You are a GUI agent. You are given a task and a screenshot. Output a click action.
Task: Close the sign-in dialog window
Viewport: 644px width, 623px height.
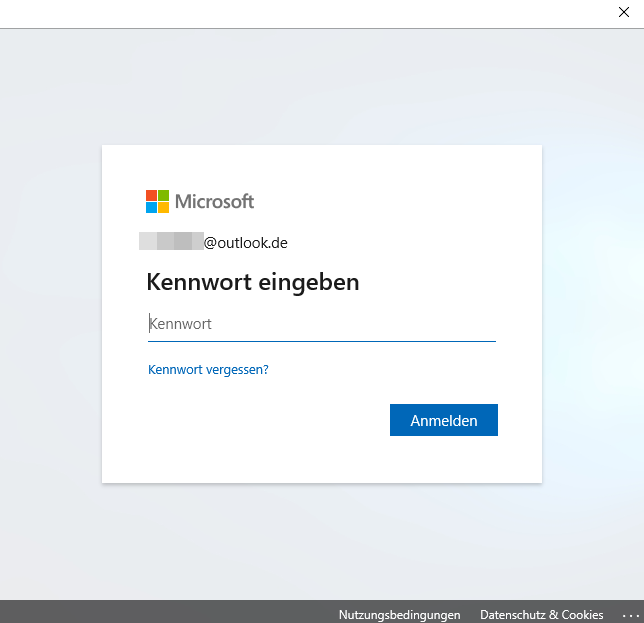[x=624, y=12]
